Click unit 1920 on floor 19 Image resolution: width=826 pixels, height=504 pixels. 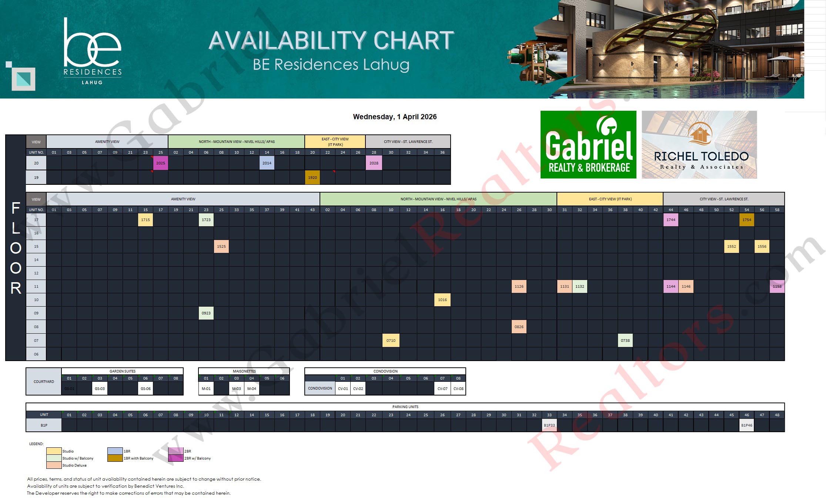[x=312, y=177]
